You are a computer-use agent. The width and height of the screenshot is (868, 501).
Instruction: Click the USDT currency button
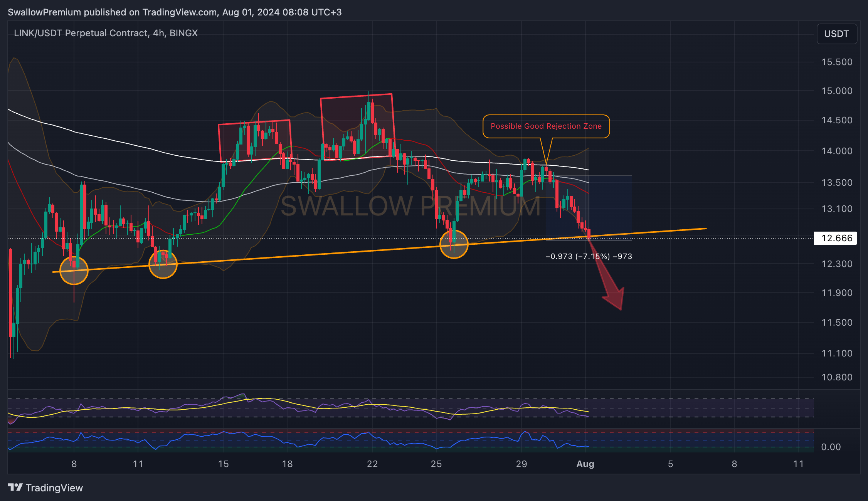(837, 34)
